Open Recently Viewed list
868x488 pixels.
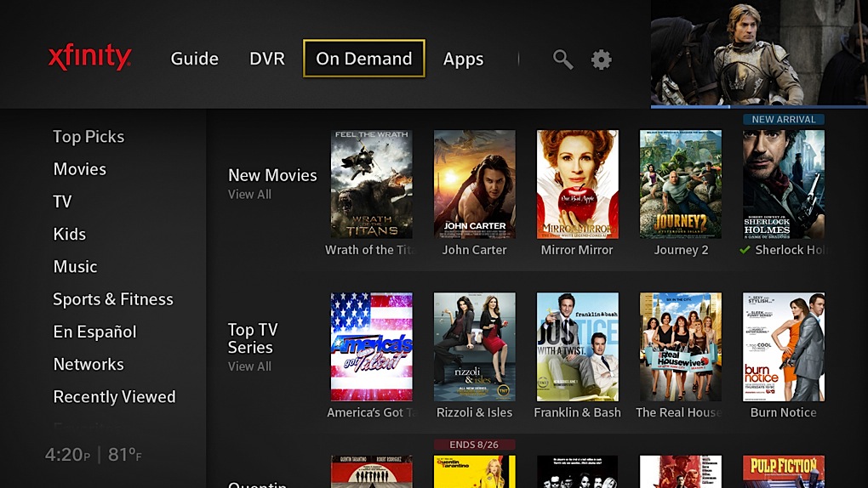point(114,397)
